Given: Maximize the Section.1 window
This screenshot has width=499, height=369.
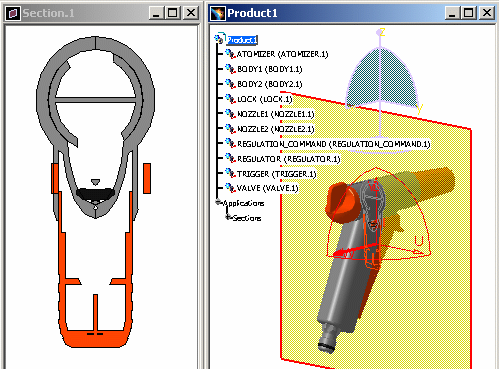Looking at the screenshot, I should [x=173, y=13].
